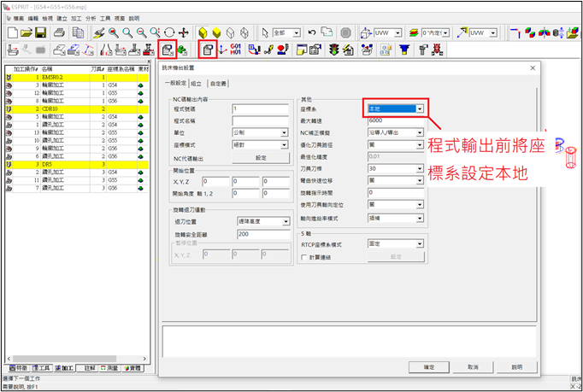Select the CDR10 tool row in list
The width and height of the screenshot is (583, 392).
click(51, 109)
